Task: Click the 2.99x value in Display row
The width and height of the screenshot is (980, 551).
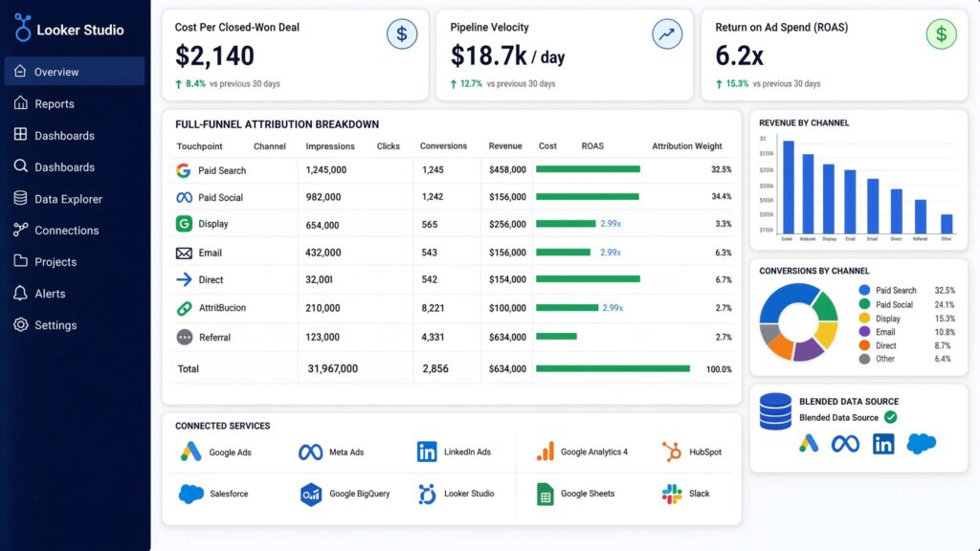Action: (x=611, y=224)
